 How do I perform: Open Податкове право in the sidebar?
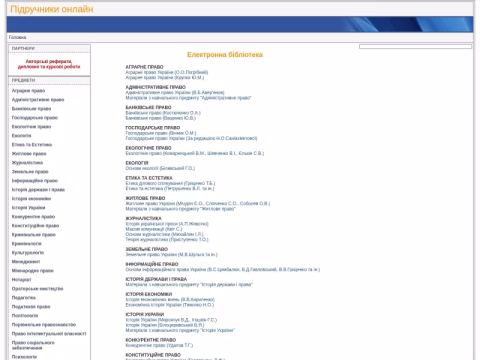click(x=31, y=307)
